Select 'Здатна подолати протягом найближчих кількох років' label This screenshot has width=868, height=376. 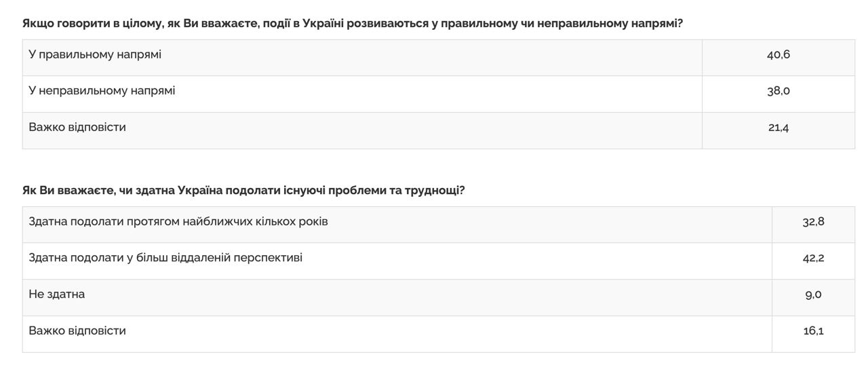pos(178,222)
